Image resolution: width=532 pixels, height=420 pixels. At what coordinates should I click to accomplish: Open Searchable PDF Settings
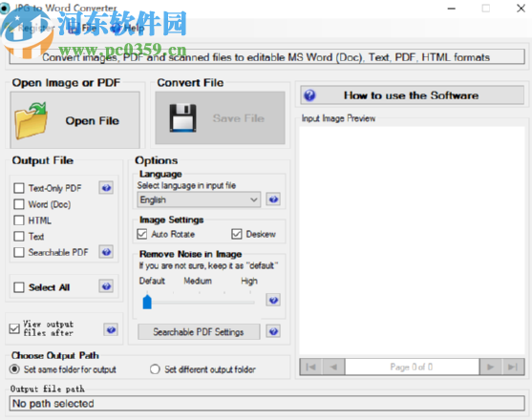[x=199, y=331]
